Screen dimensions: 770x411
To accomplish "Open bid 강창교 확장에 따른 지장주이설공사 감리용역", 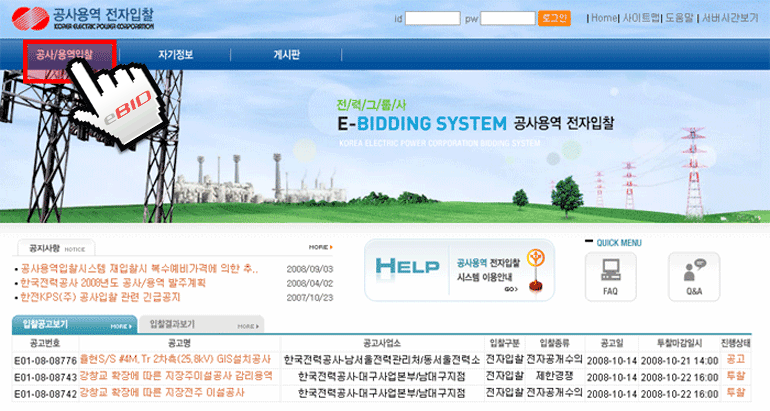I will (176, 376).
